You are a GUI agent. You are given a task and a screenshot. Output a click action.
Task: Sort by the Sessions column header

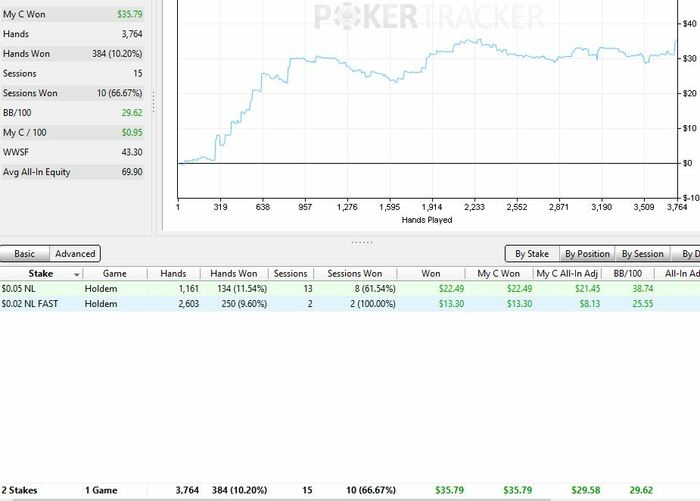[x=291, y=274]
